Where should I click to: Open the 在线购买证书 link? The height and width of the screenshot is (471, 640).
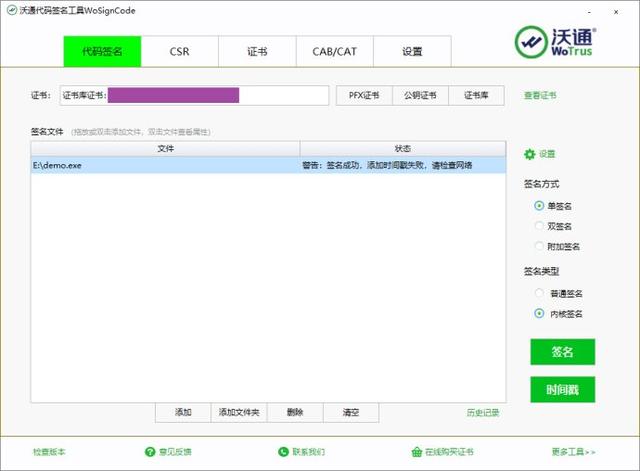tap(449, 452)
